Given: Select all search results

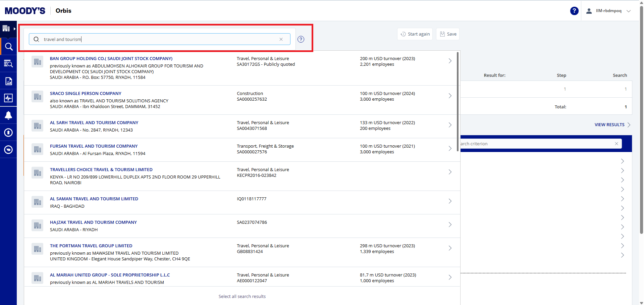Looking at the screenshot, I should point(242,296).
